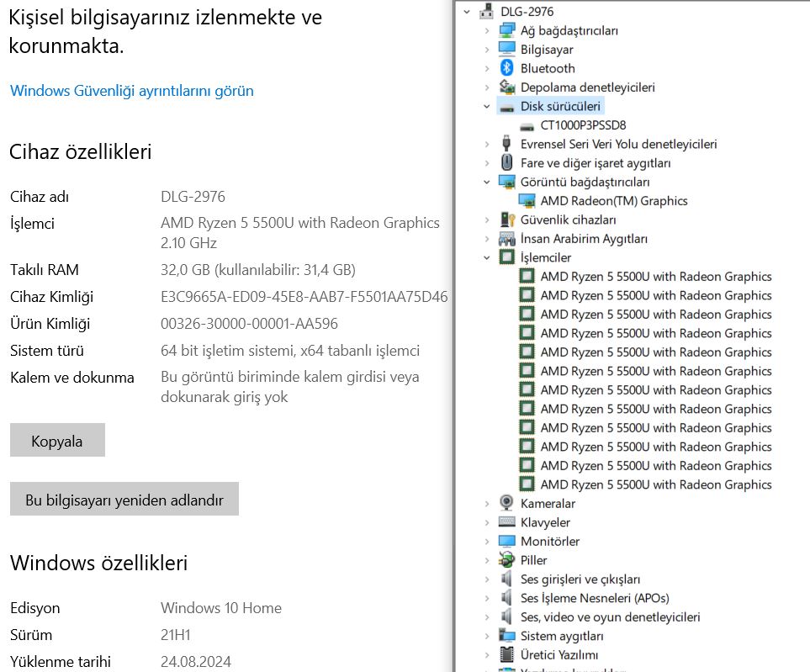Collapse the Disk sürücüleri category
The image size is (810, 672).
pyautogui.click(x=487, y=107)
